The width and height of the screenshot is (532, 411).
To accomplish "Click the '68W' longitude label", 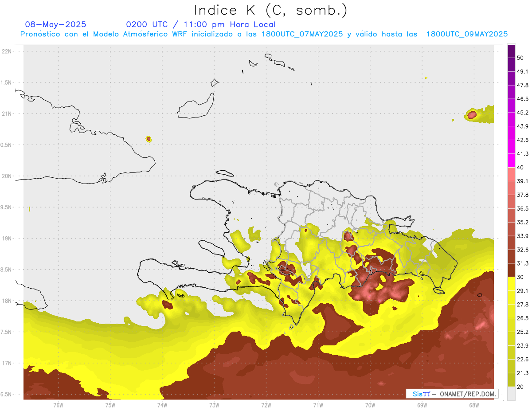I will point(473,405).
